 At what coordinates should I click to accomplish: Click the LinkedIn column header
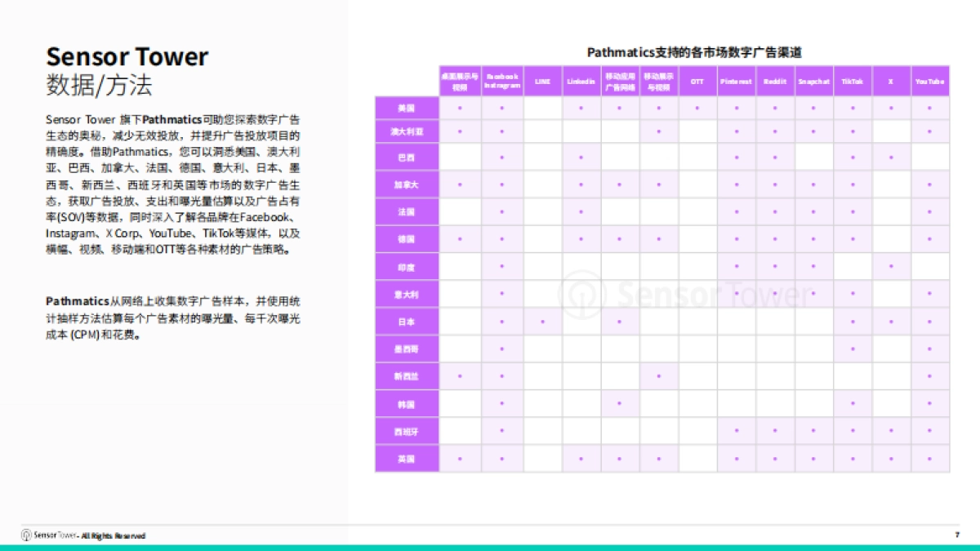(x=580, y=81)
